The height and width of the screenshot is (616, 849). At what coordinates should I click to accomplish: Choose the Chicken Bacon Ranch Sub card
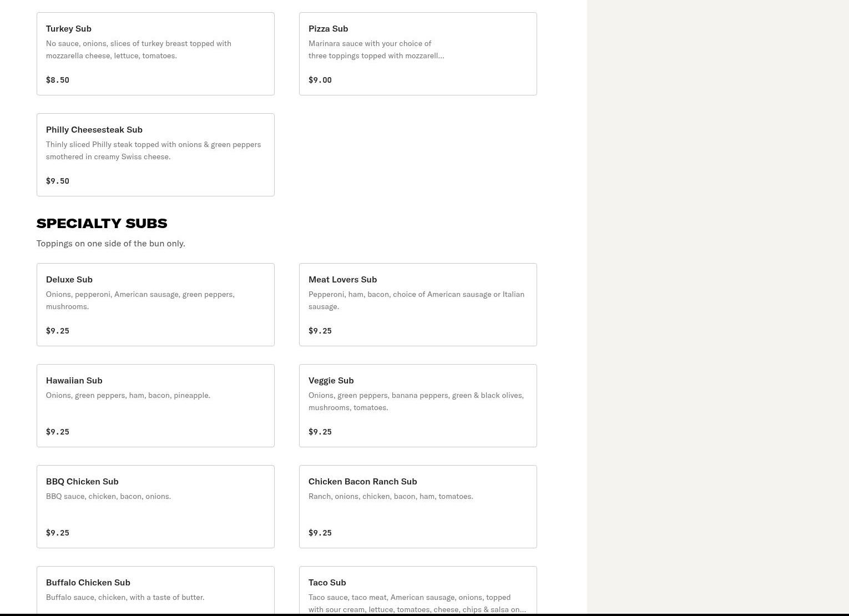point(418,507)
